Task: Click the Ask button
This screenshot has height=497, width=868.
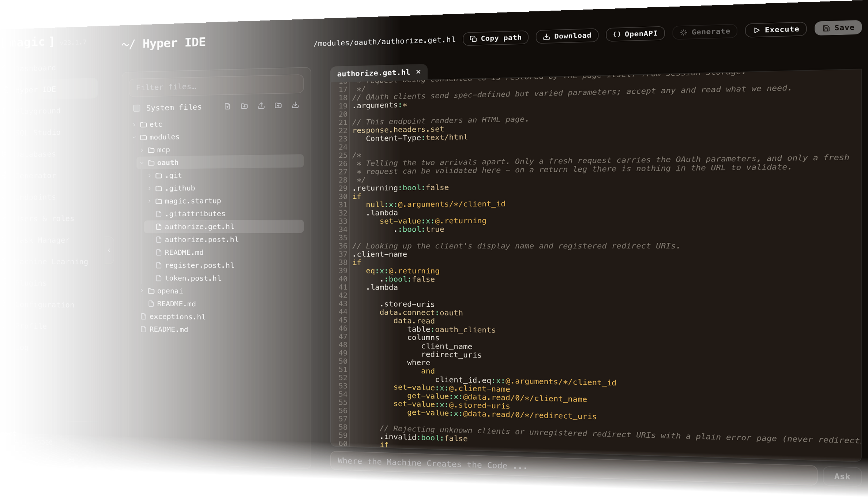Action: (842, 476)
